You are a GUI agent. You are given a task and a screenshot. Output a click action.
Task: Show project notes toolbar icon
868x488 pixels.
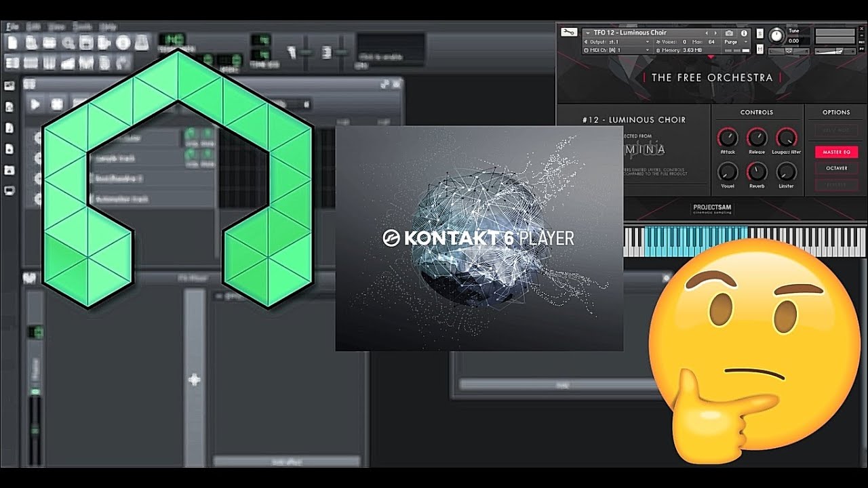point(104,62)
